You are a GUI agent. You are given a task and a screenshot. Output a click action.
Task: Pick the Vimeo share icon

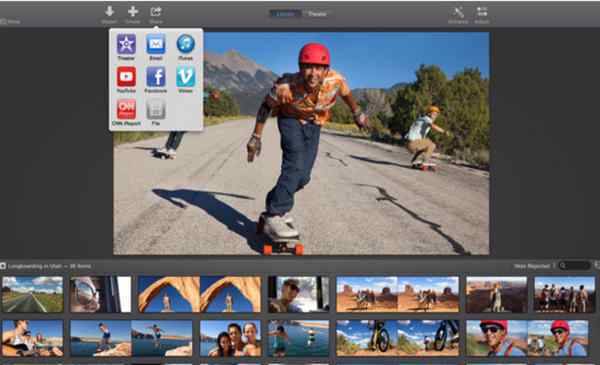(186, 77)
